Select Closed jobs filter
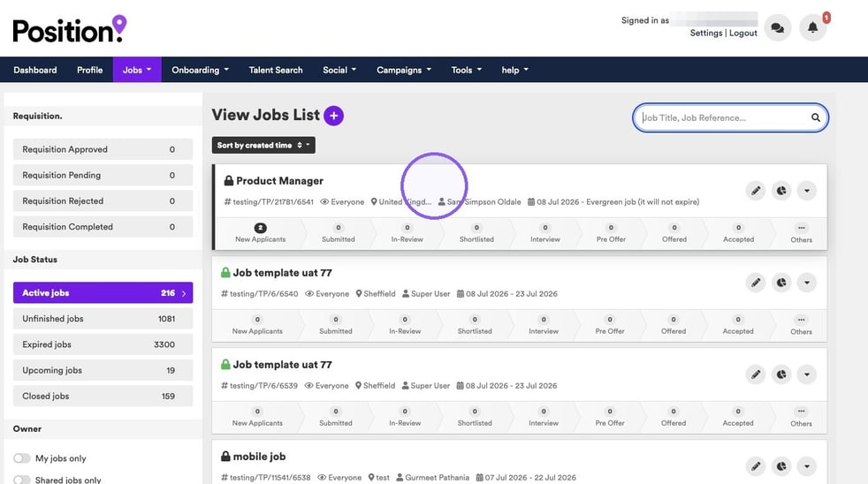This screenshot has height=484, width=868. pos(103,396)
